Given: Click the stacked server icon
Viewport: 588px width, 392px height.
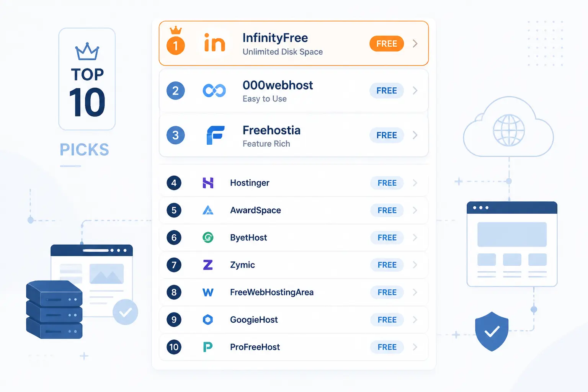Looking at the screenshot, I should tap(54, 309).
